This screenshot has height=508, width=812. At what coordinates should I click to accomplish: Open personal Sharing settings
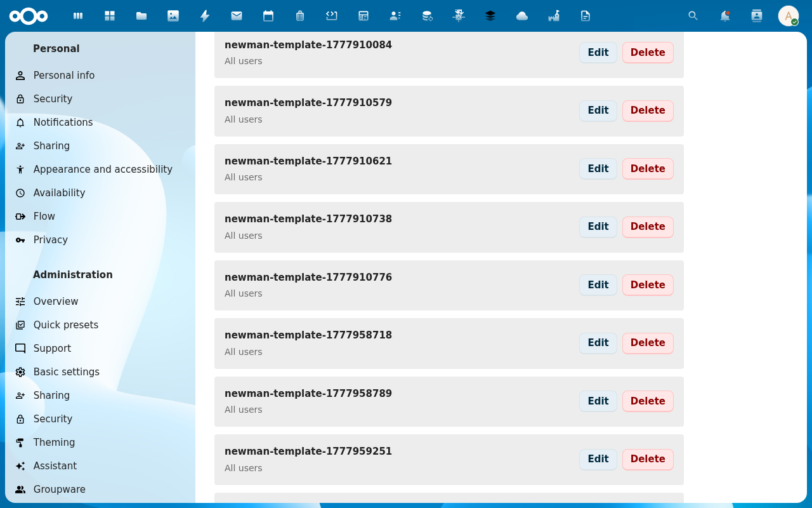tap(100, 146)
